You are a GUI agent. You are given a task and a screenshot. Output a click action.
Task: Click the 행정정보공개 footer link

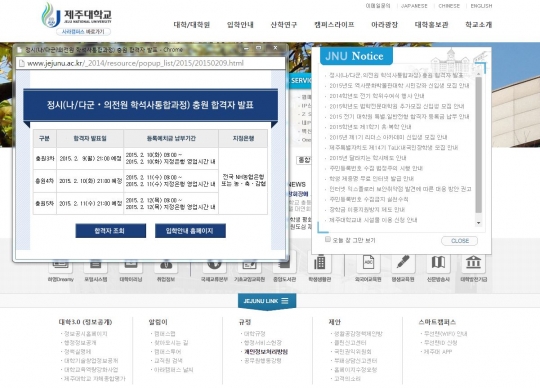80,343
